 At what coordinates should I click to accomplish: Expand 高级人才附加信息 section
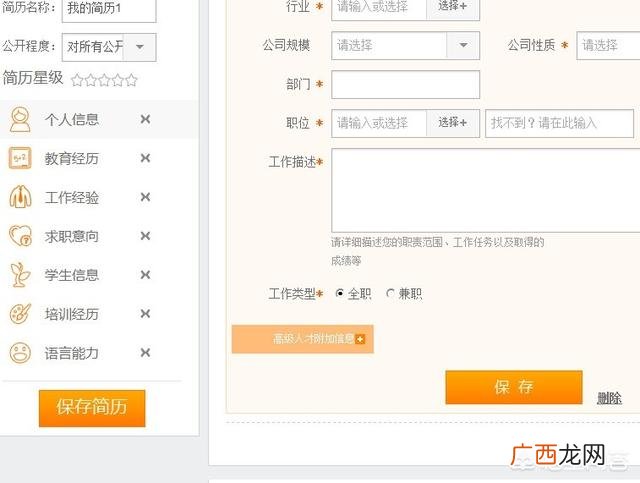click(x=302, y=339)
